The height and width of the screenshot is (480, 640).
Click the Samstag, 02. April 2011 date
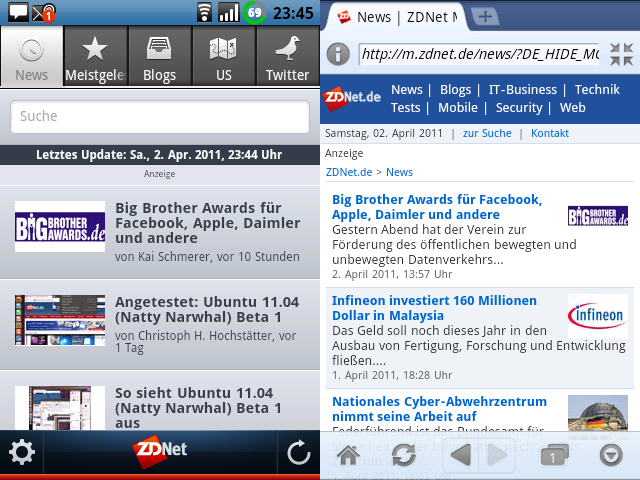click(x=384, y=133)
